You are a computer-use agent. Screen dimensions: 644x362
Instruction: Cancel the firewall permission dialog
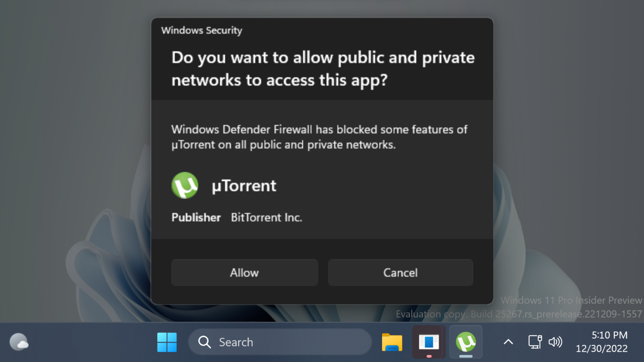click(x=400, y=272)
